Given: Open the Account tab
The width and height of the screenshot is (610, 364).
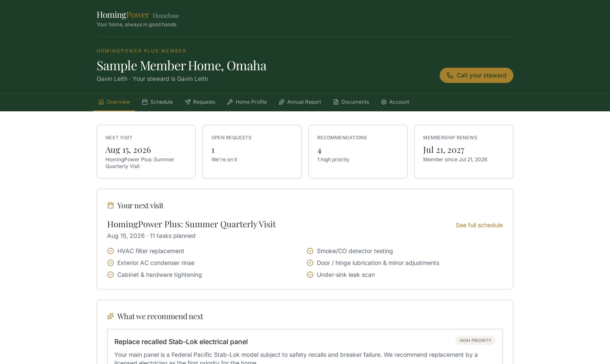Looking at the screenshot, I should [x=395, y=102].
